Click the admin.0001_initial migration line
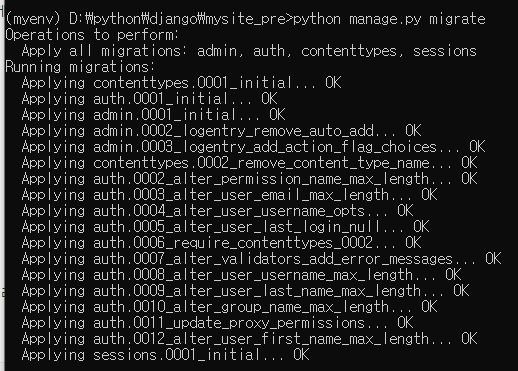Viewport: 518px width, 371px height. 153,115
